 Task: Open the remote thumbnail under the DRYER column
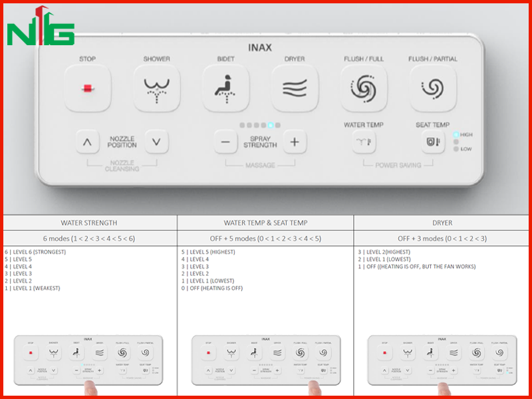click(x=442, y=360)
